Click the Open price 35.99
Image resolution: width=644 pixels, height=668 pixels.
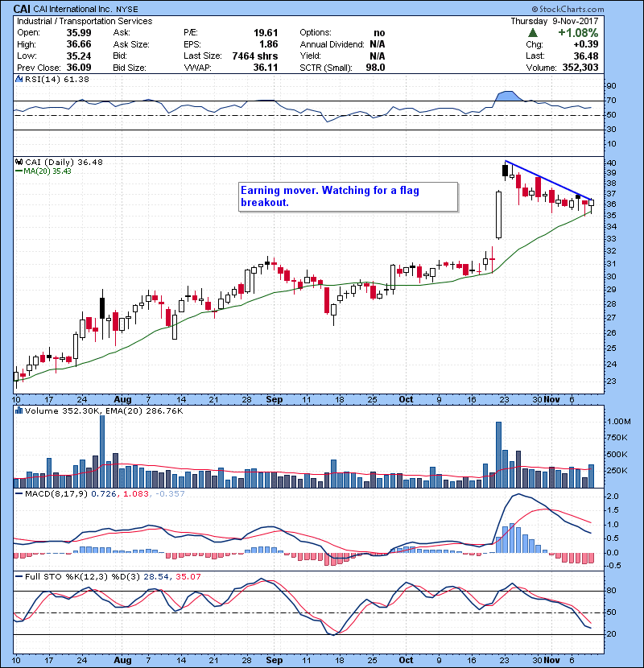tap(79, 32)
